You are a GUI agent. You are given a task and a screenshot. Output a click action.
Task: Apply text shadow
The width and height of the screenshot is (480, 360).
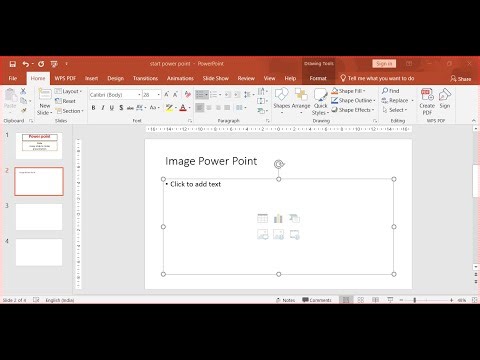121,108
